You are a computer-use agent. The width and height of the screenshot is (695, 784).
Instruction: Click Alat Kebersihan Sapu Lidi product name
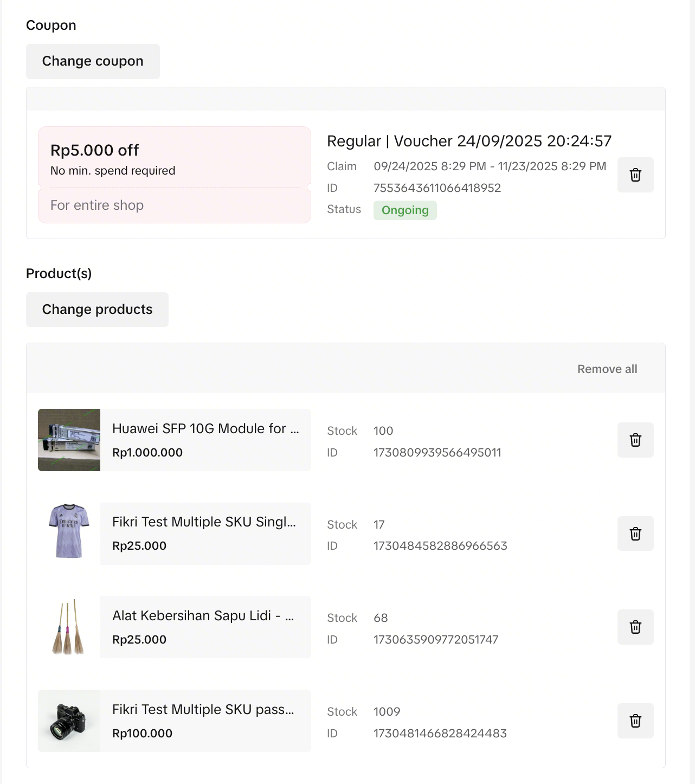click(203, 615)
